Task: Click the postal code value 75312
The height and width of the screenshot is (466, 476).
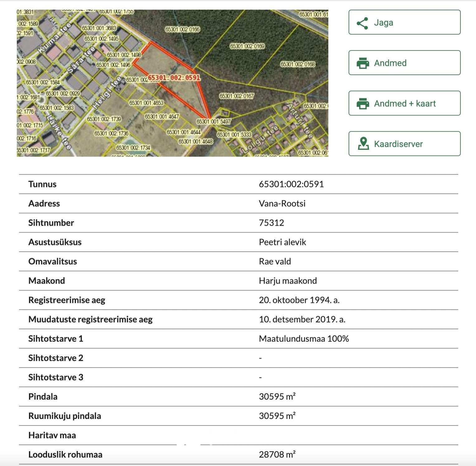Action: pos(271,223)
